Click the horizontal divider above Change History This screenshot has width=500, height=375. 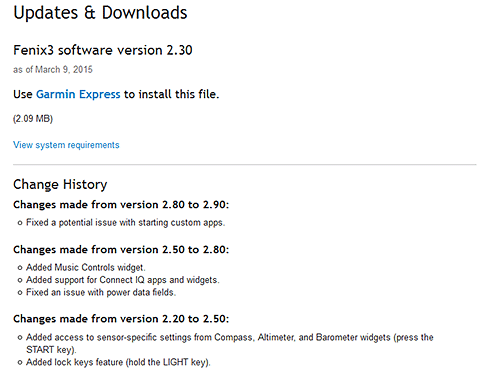point(245,164)
